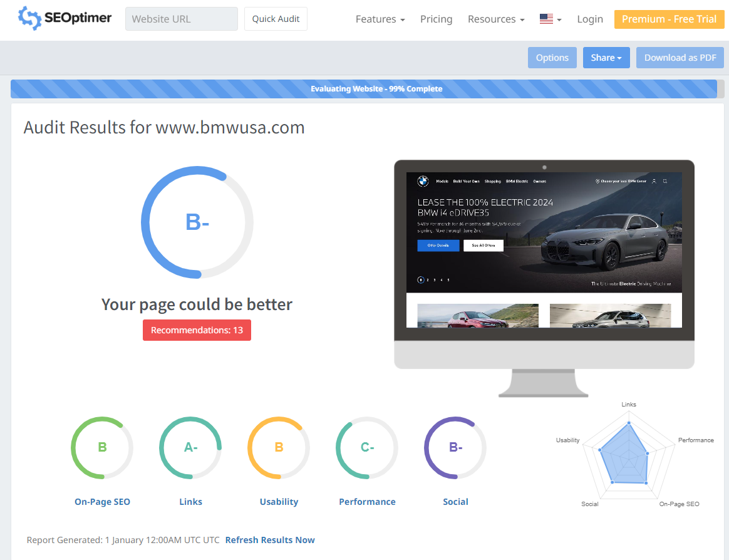The width and height of the screenshot is (729, 560).
Task: Click the Usability B grade gauge
Action: [279, 447]
